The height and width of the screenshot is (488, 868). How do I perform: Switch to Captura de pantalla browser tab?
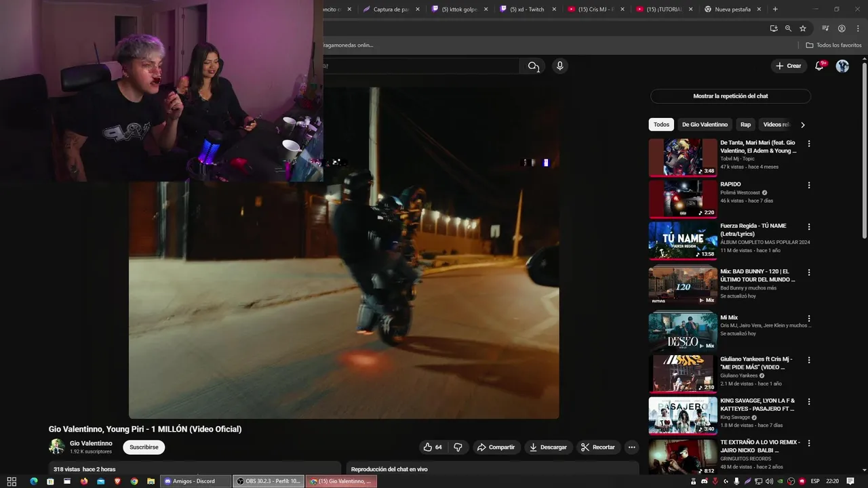[391, 9]
